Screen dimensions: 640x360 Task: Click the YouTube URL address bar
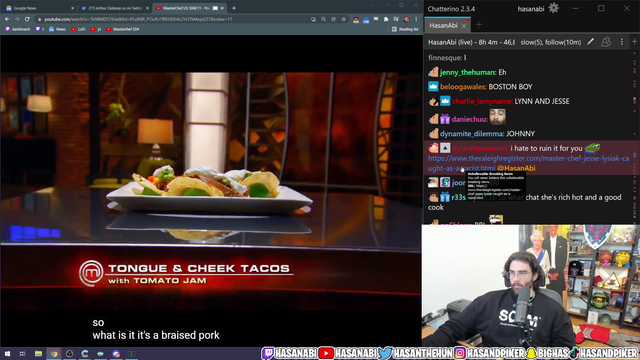click(171, 19)
